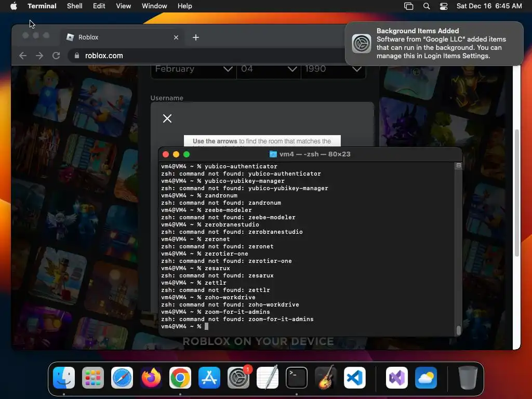532x399 pixels.
Task: Click the 'yubico-authenticator' command line
Action: 219,166
